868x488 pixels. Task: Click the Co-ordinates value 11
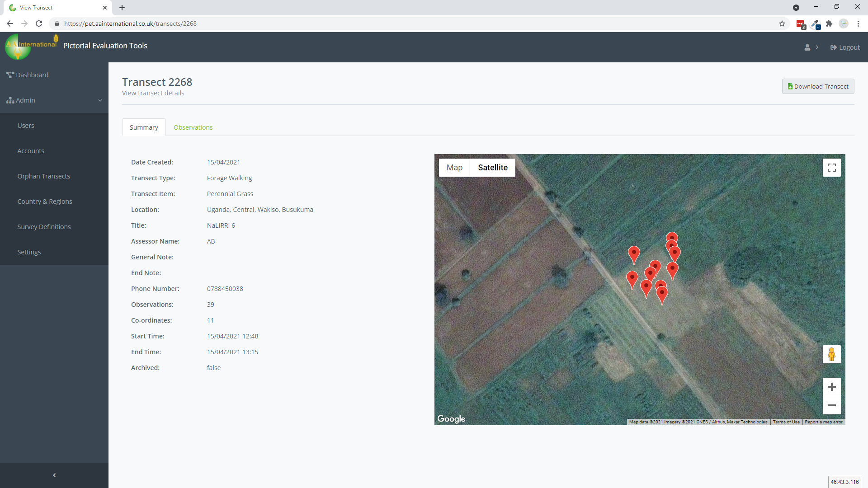(210, 320)
